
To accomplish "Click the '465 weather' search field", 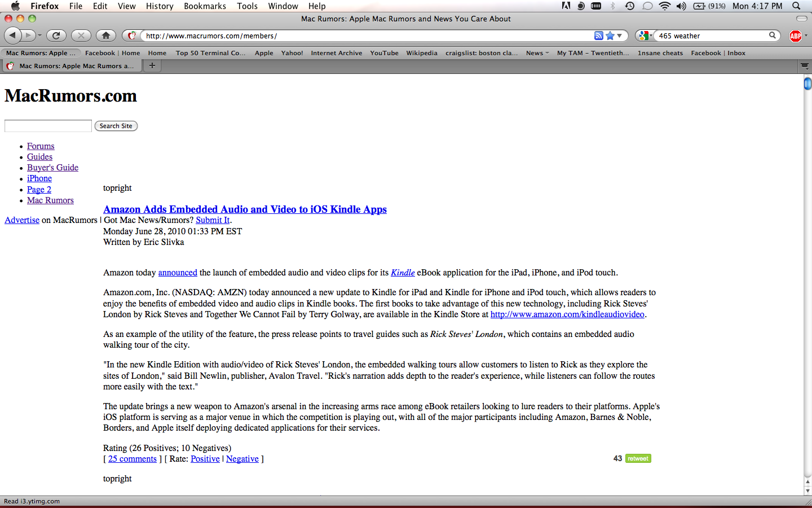I will [712, 36].
